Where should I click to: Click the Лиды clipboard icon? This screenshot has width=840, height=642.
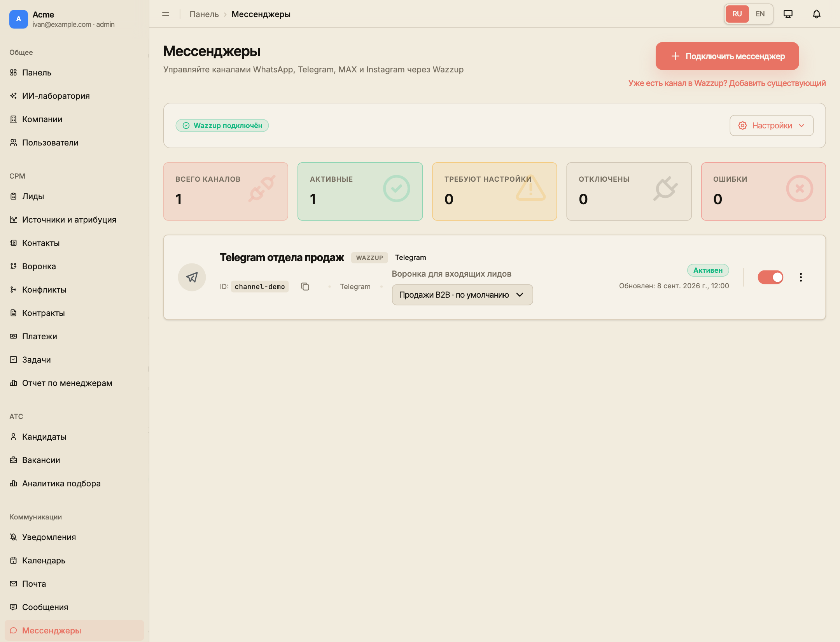pyautogui.click(x=13, y=196)
